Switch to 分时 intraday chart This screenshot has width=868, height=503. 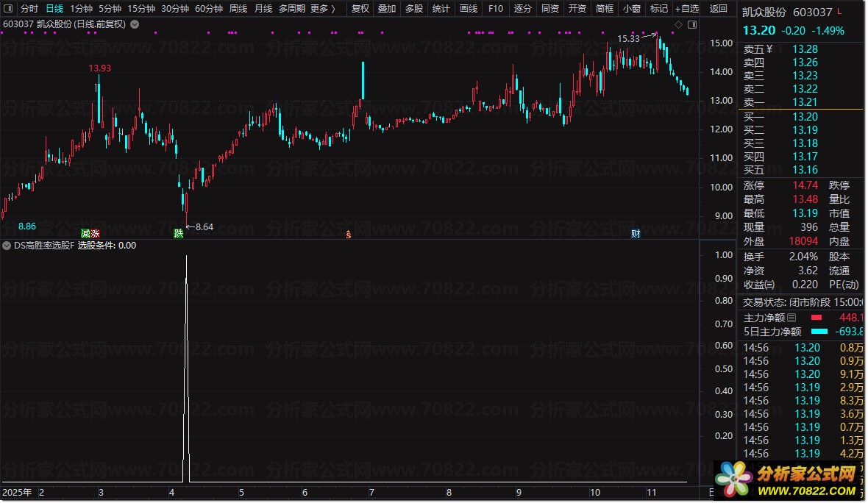29,8
